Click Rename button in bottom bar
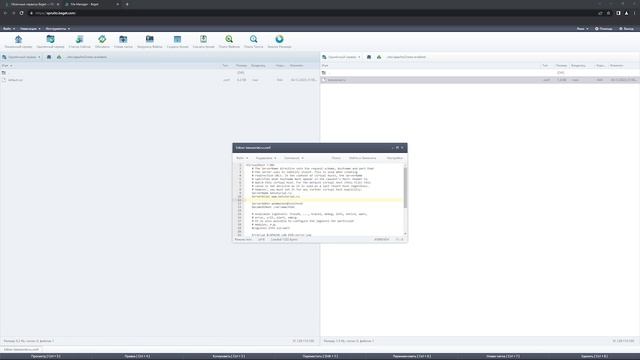 (x=411, y=356)
